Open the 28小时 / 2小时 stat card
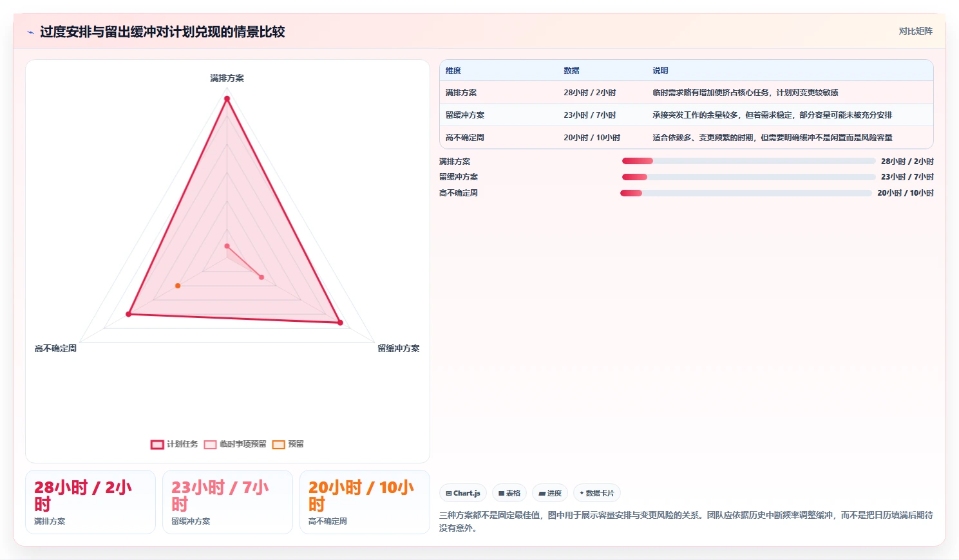 (x=90, y=502)
